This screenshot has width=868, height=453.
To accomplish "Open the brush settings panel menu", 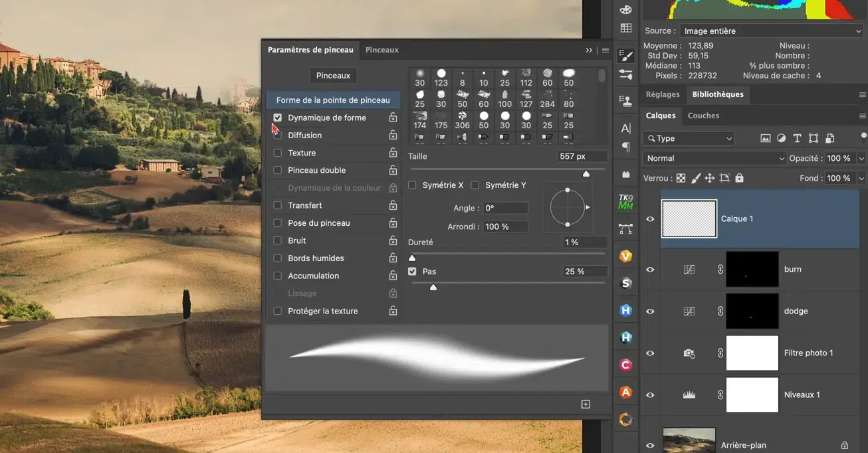I will click(x=605, y=50).
